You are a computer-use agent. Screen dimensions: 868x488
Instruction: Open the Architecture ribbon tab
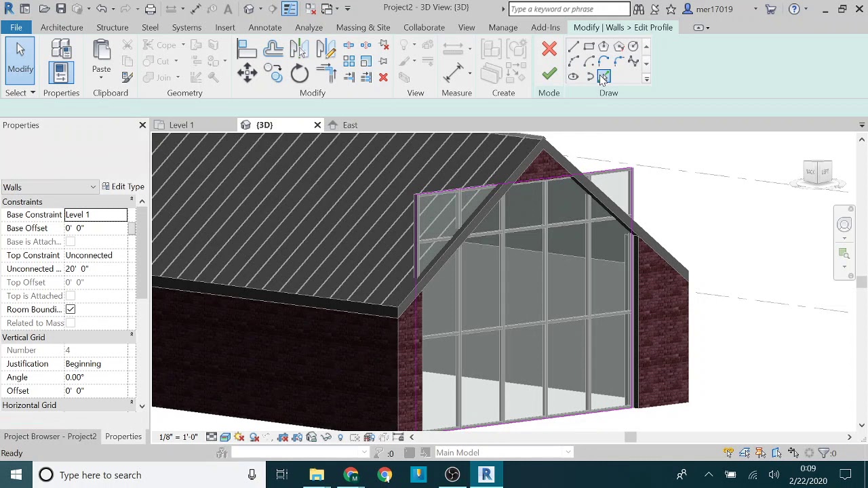tap(62, 28)
